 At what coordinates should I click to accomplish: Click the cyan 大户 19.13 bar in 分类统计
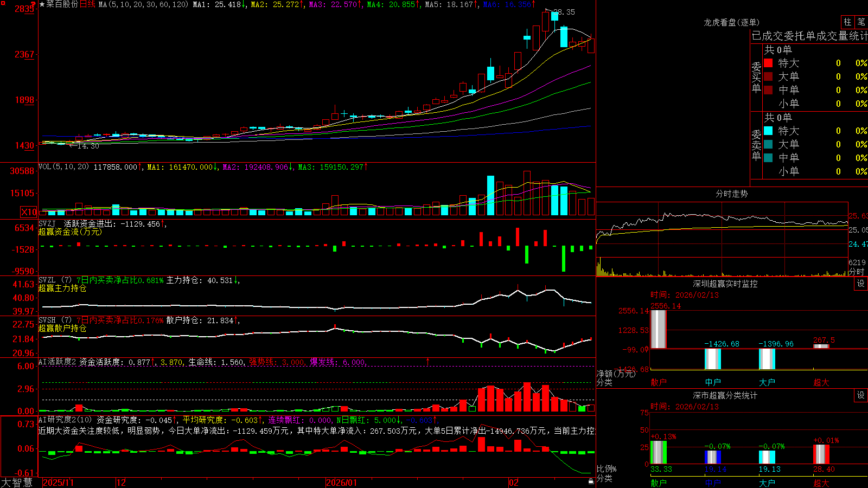767,457
